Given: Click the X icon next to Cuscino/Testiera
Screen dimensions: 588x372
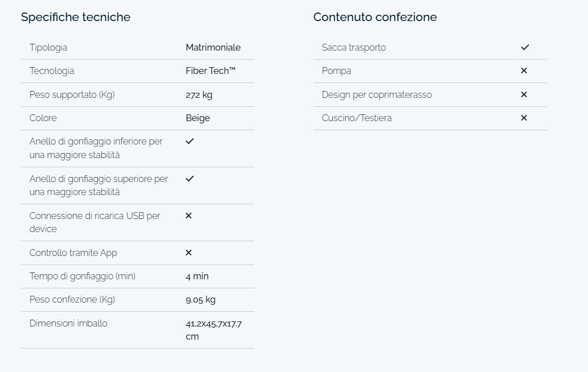Looking at the screenshot, I should (524, 118).
